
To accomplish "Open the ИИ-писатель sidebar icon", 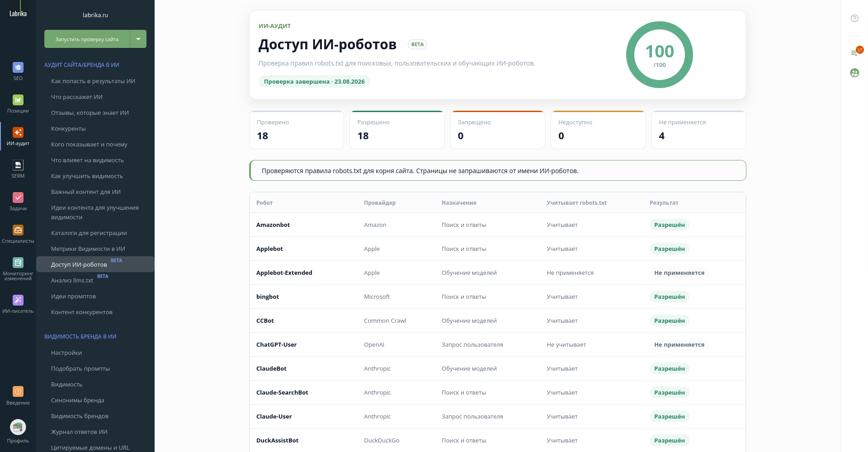I will tap(18, 300).
